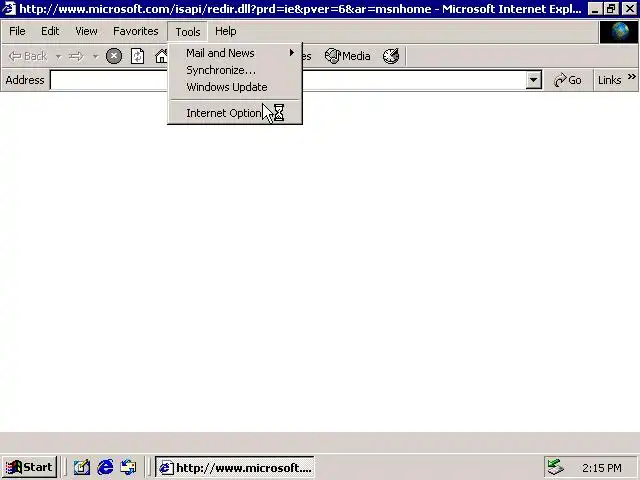This screenshot has height=480, width=640.
Task: Open the Address bar dropdown arrow
Action: (x=533, y=80)
